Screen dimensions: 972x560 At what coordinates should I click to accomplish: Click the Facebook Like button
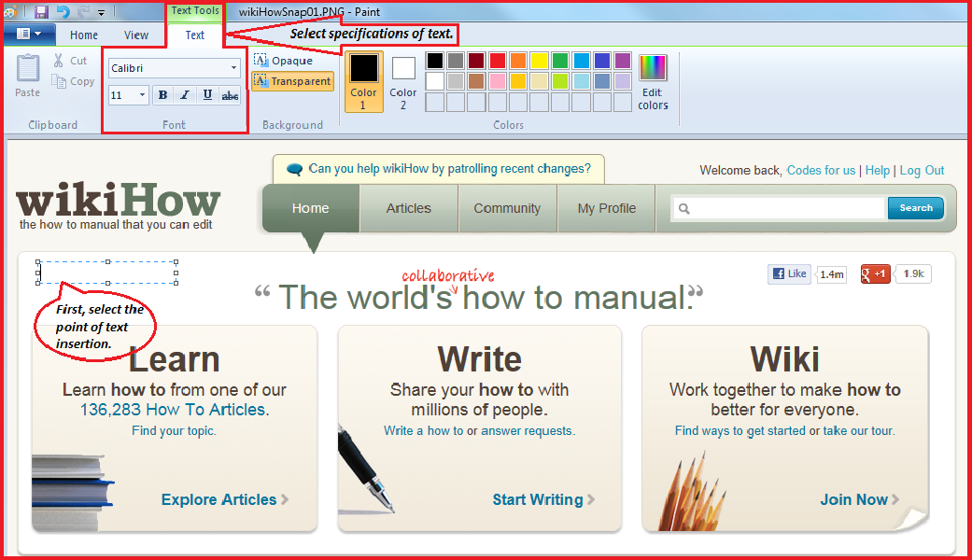click(789, 273)
